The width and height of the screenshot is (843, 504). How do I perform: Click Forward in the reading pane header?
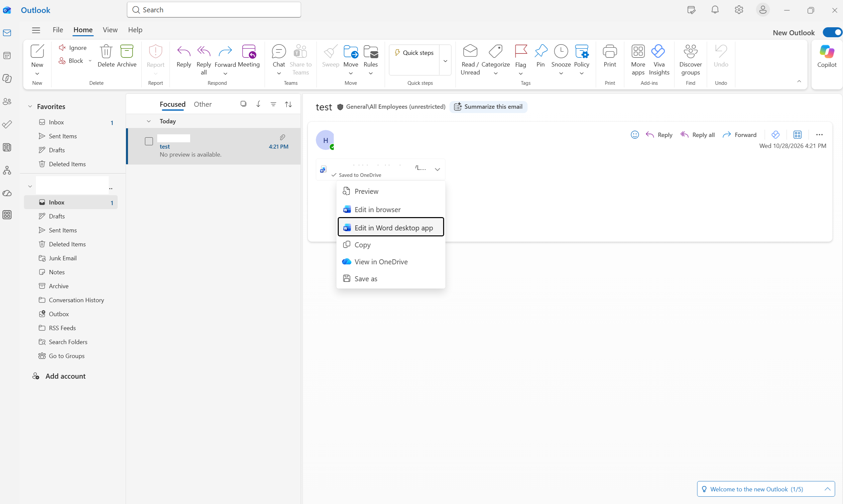tap(739, 135)
